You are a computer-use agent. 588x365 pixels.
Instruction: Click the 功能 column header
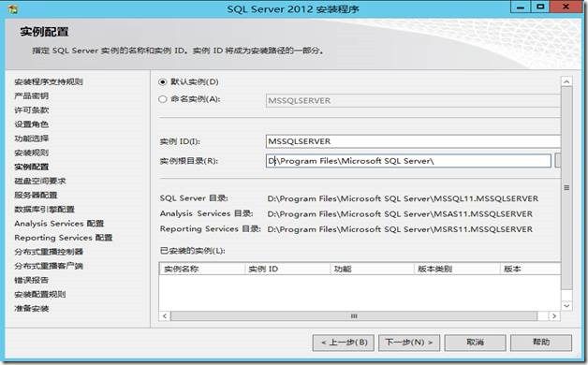click(373, 269)
